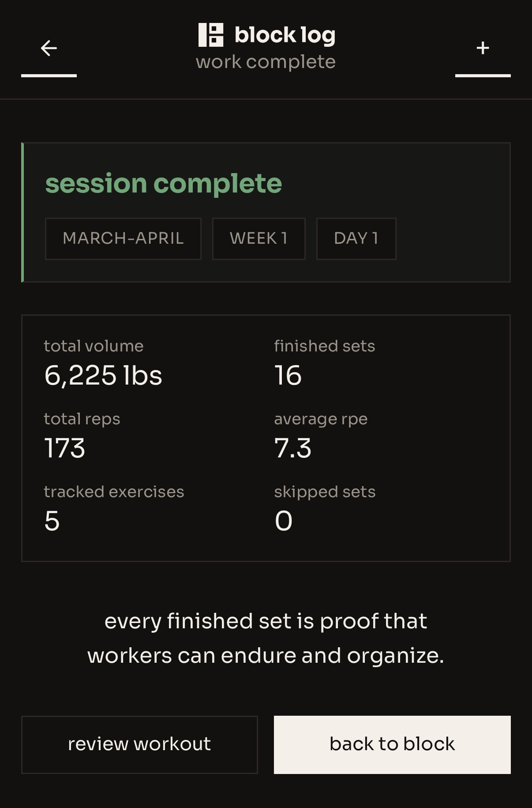Click the finished sets count 16
The height and width of the screenshot is (808, 532).
pyautogui.click(x=288, y=376)
